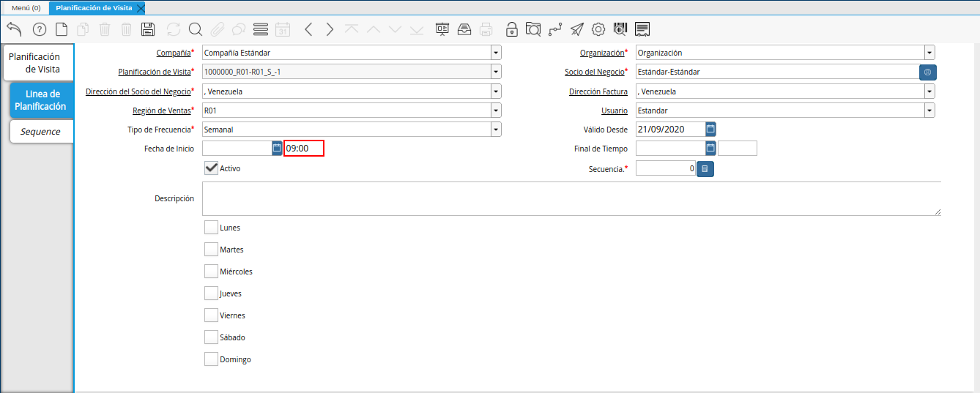The image size is (980, 393).
Task: Click the Organización label link
Action: tap(602, 53)
